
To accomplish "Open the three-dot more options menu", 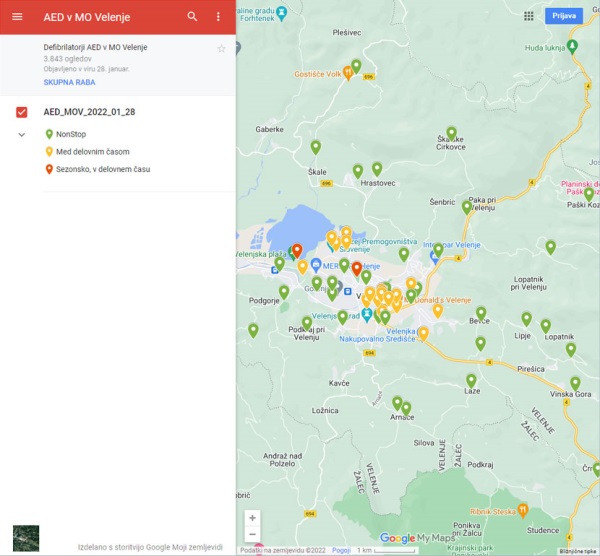I will point(218,17).
